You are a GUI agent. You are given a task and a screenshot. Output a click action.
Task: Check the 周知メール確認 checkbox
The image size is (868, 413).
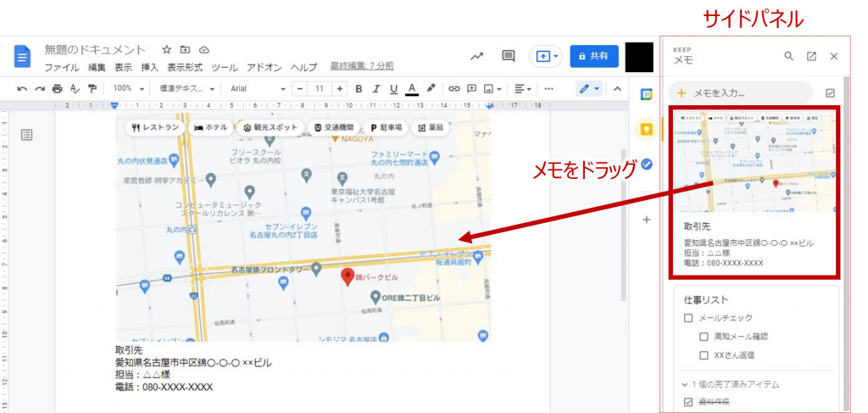pyautogui.click(x=704, y=337)
